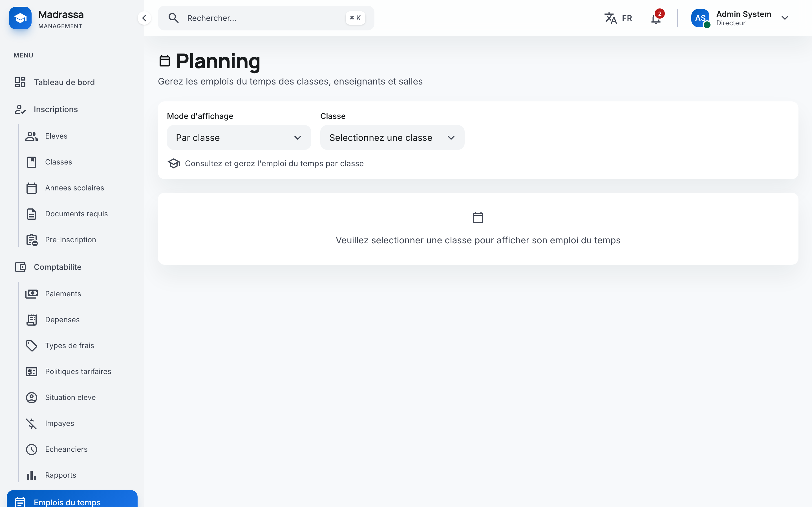Click the Madrassa graduation cap logo

[x=20, y=18]
